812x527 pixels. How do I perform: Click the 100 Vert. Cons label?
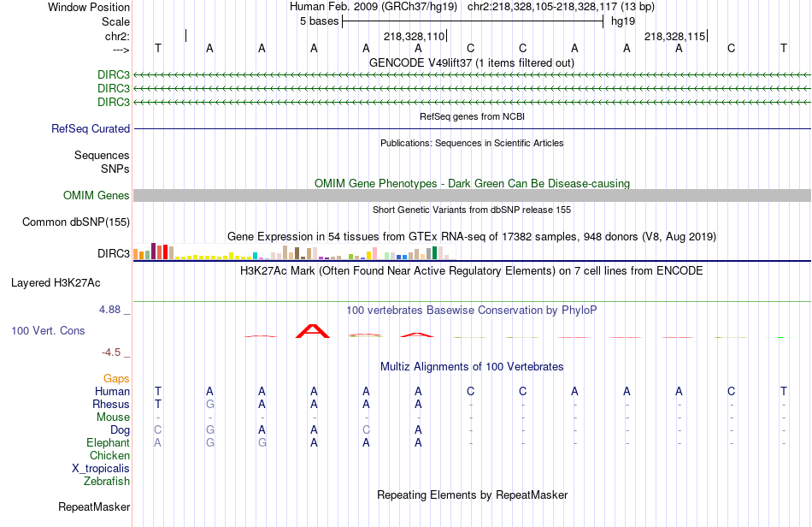(x=48, y=330)
